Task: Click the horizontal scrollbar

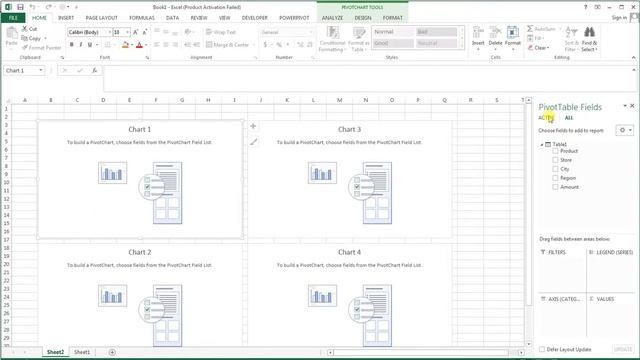Action: pyautogui.click(x=420, y=352)
